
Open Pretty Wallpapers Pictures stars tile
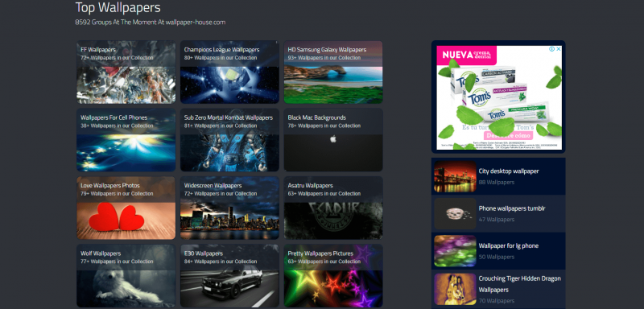click(333, 276)
